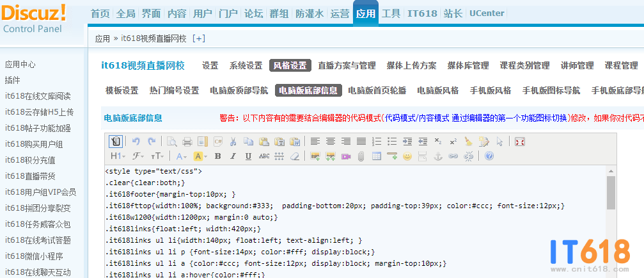The width and height of the screenshot is (644, 278).
Task: Toggle underline formatting in the editor
Action: point(248,156)
